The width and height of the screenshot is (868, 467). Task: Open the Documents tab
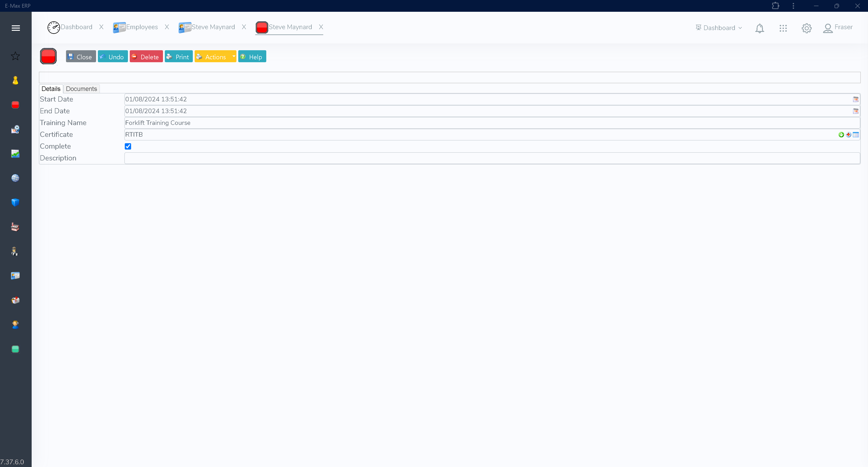pyautogui.click(x=81, y=89)
